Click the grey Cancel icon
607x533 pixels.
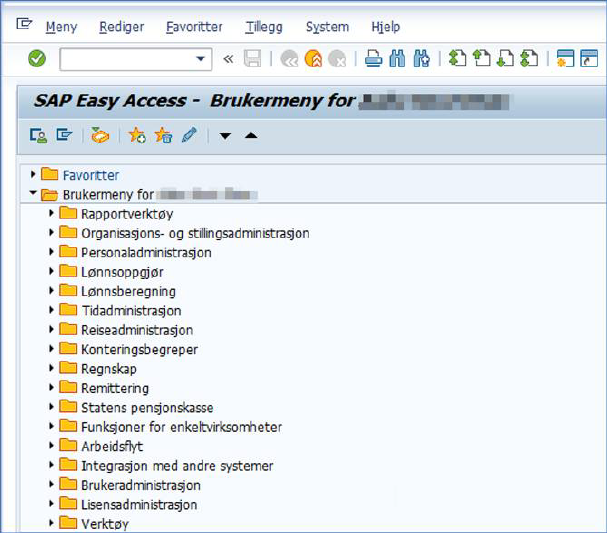pyautogui.click(x=337, y=59)
